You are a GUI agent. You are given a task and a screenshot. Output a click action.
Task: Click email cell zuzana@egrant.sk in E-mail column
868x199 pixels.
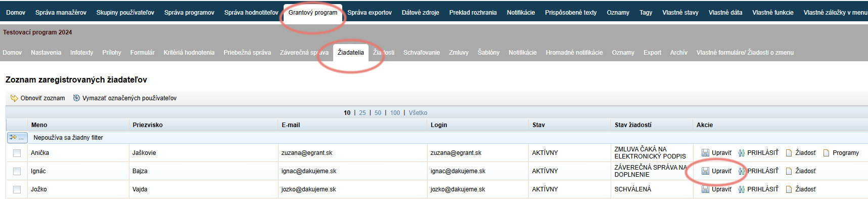click(x=307, y=153)
